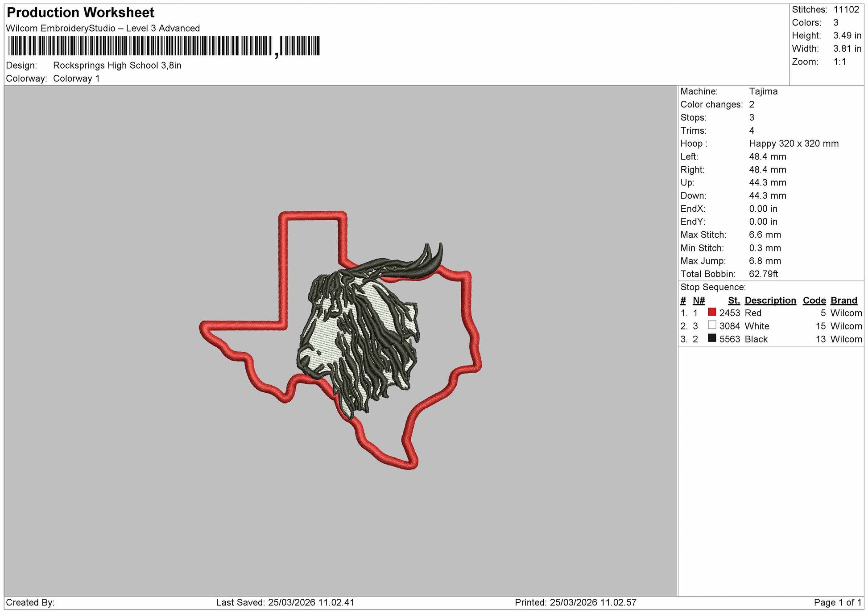Screen dimensions: 868x613
Task: Select the 5563 Black stop row
Action: pyautogui.click(x=771, y=339)
